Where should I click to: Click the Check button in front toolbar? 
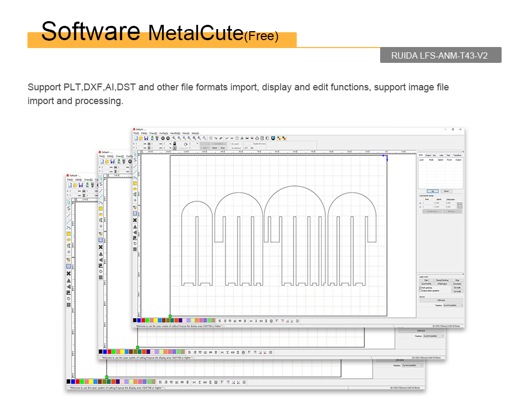[214, 148]
